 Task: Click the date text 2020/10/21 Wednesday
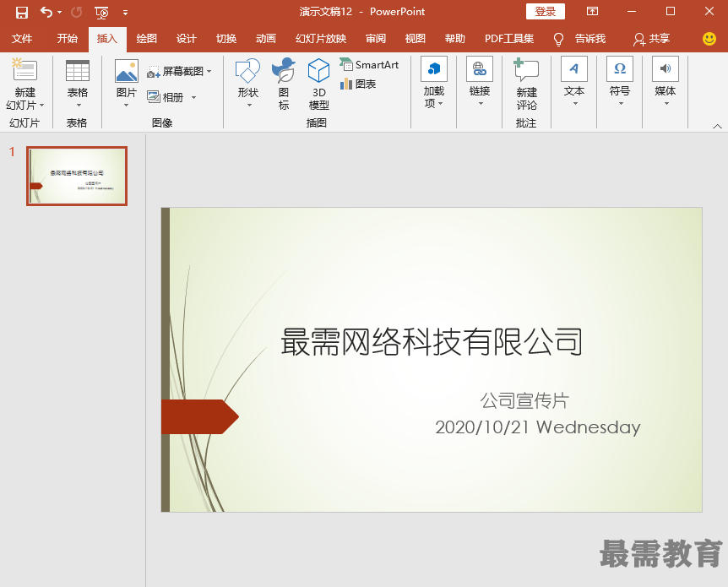tap(538, 427)
